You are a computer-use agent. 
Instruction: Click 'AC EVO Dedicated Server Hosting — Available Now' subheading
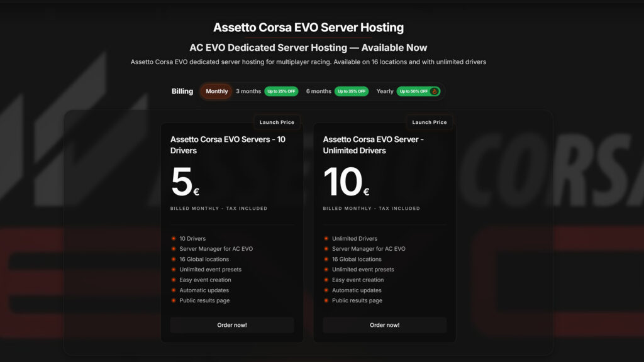pos(308,48)
